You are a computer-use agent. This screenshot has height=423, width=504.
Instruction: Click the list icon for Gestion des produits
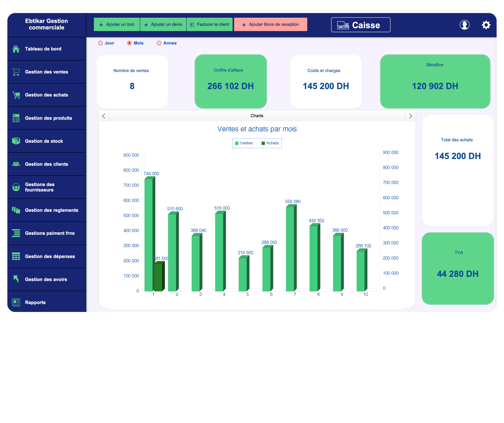click(x=16, y=118)
